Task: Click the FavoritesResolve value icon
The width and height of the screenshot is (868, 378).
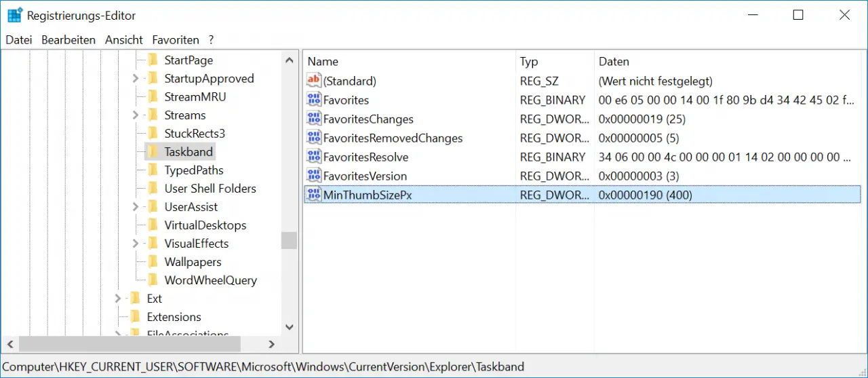Action: pos(314,157)
